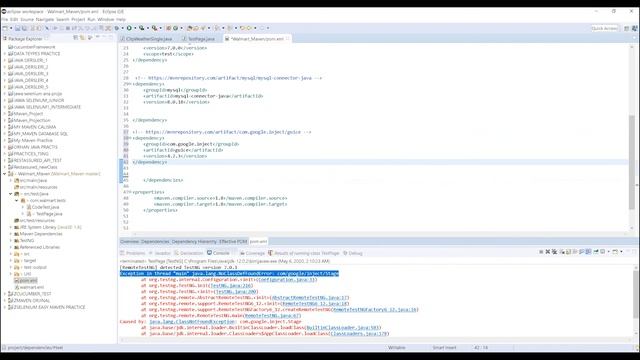
Task: Click the Quick Access search field
Action: point(604,28)
